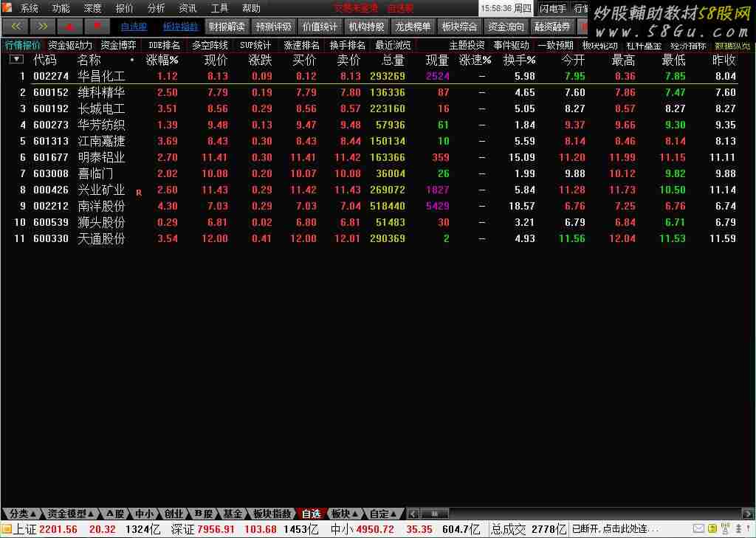Viewport: 756px width, 538px height.
Task: Open the 事件驱动 tab
Action: click(x=511, y=45)
